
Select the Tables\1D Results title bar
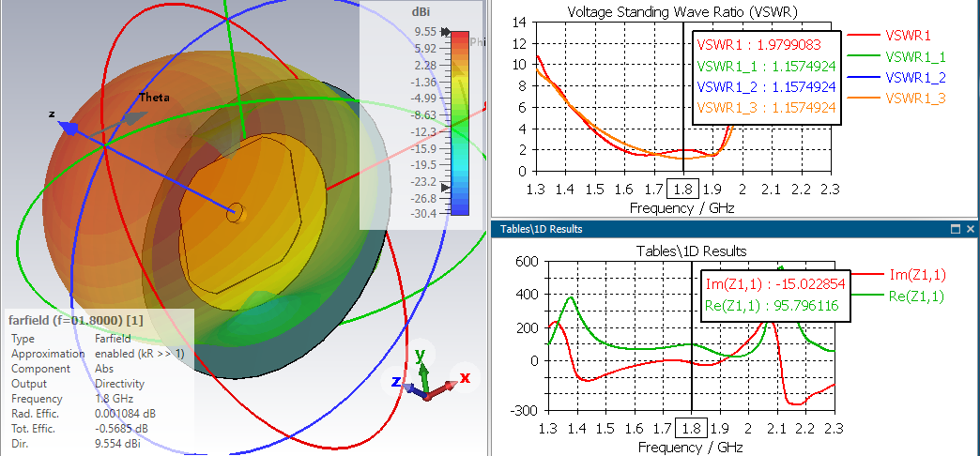(735, 229)
